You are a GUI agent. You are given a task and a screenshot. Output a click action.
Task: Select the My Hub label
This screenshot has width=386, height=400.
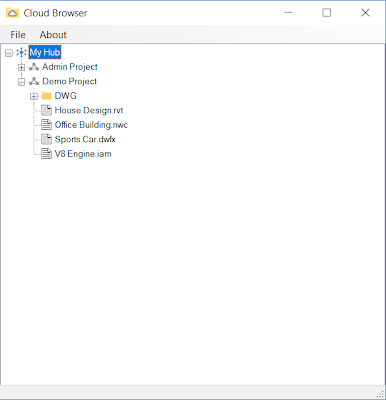45,52
